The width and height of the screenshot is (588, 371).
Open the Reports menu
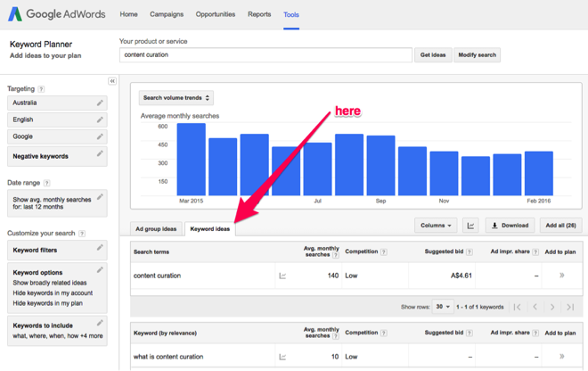coord(259,14)
